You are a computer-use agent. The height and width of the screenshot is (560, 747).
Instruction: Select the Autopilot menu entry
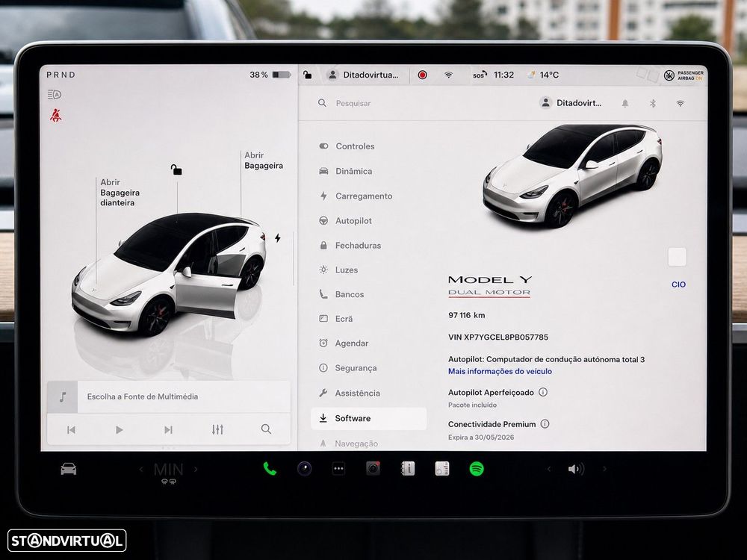pos(345,220)
